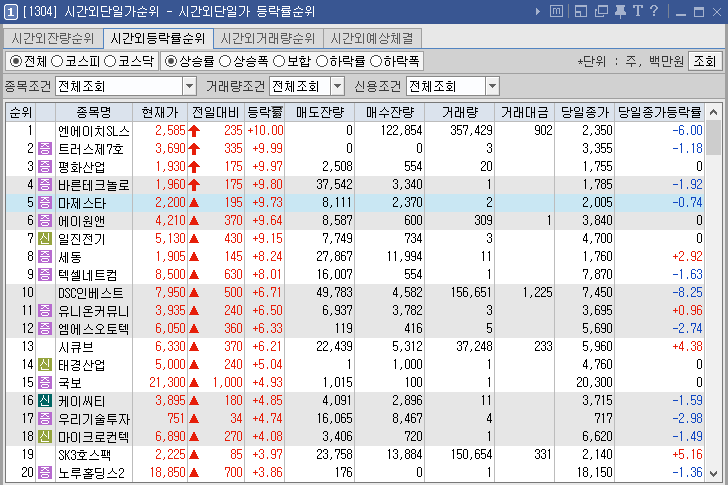Image resolution: width=728 pixels, height=485 pixels.
Task: Click the 증 badge next to 트러스제7호
Action: click(45, 149)
